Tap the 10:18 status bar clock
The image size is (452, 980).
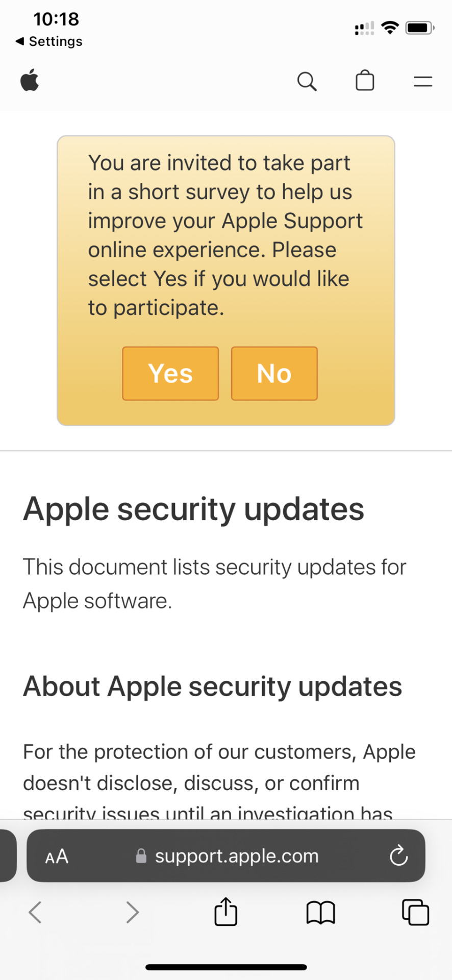click(x=56, y=19)
